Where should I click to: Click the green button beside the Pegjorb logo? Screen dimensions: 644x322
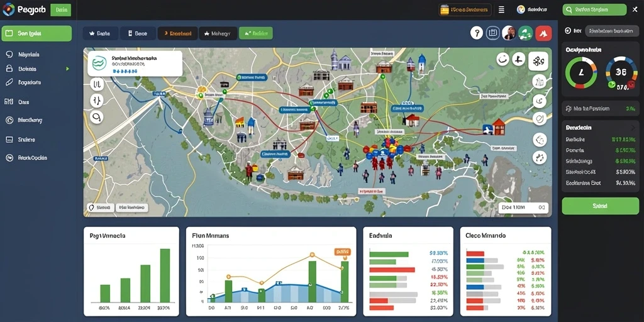(61, 10)
